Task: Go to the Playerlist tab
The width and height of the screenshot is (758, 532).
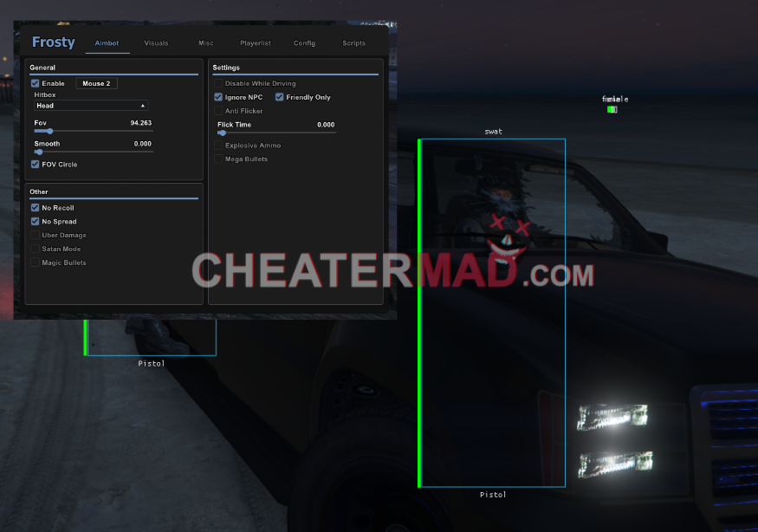Action: click(256, 43)
